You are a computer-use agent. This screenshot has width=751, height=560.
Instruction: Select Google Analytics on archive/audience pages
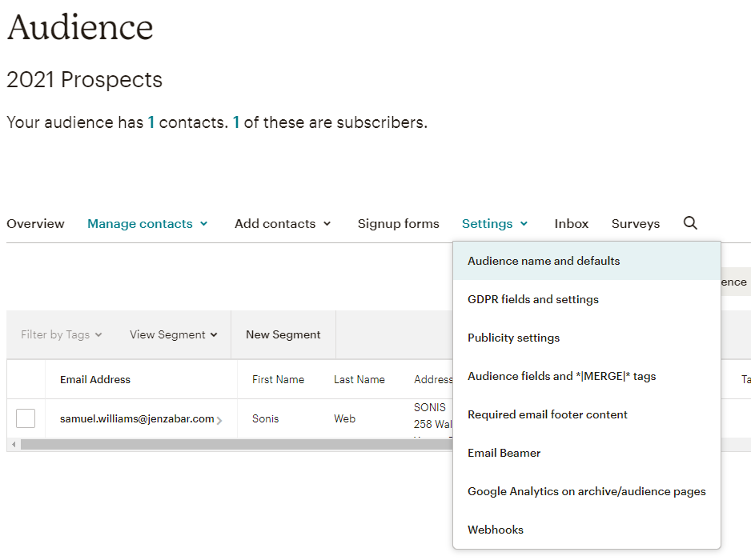tap(587, 491)
